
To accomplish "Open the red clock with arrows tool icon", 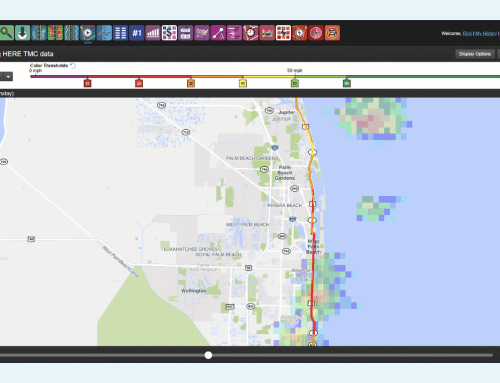I will [300, 33].
